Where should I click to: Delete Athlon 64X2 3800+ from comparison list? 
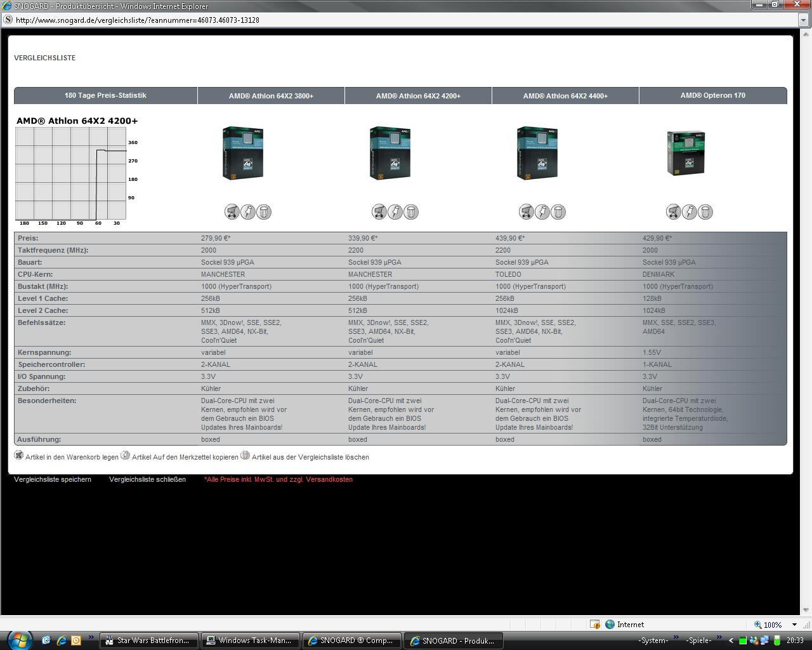coord(264,212)
